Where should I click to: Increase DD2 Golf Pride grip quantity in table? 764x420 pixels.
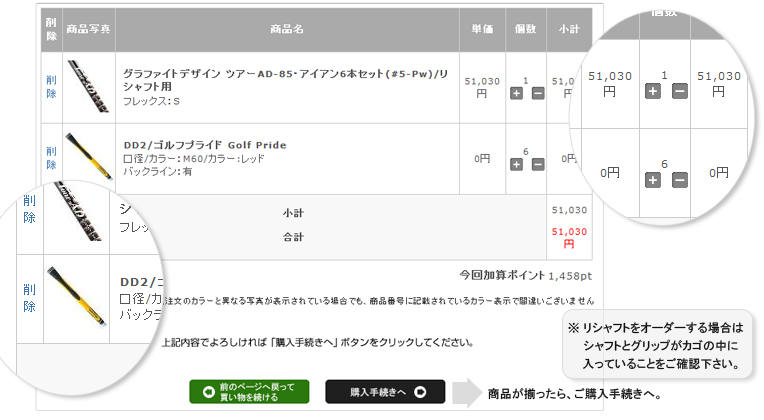tap(516, 164)
